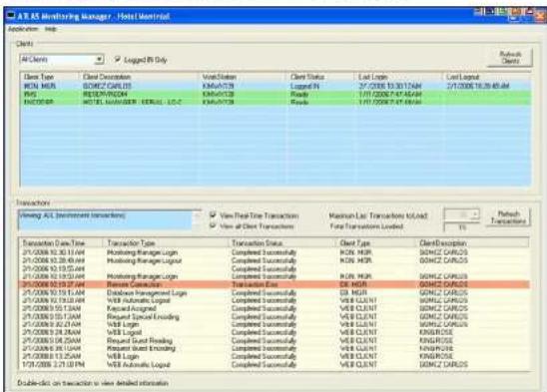
Task: Click the transactions Client Type column header
Action: (x=375, y=243)
